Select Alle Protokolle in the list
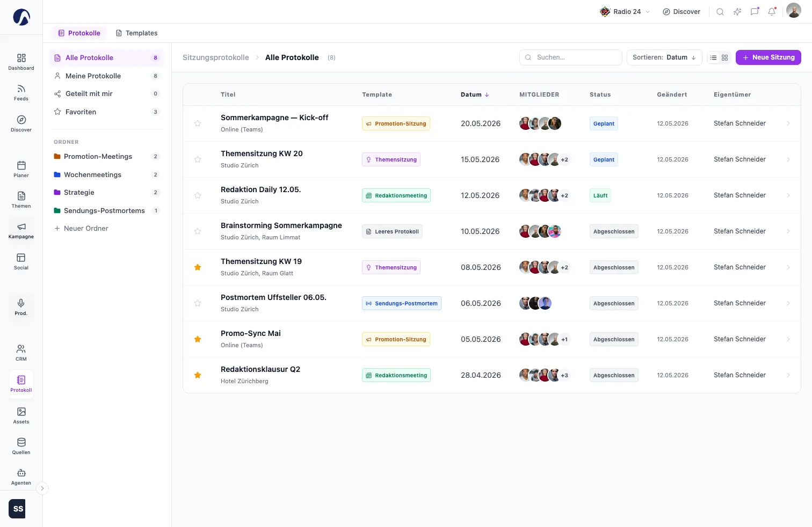This screenshot has width=812, height=527. pyautogui.click(x=107, y=58)
